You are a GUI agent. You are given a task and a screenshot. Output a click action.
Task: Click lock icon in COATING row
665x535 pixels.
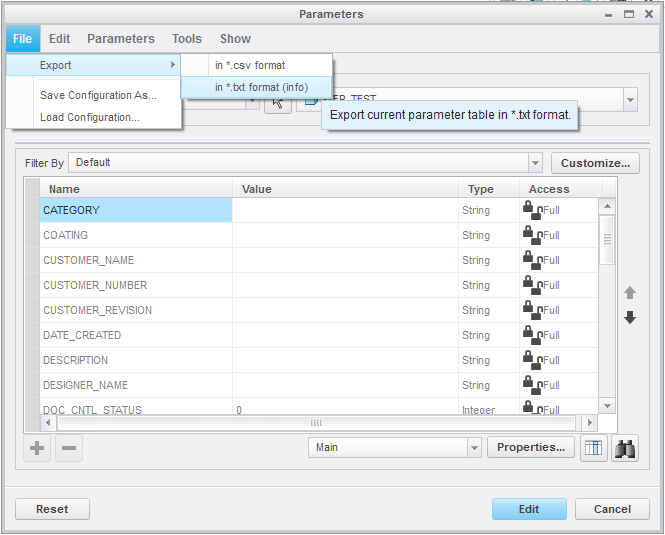coord(532,235)
